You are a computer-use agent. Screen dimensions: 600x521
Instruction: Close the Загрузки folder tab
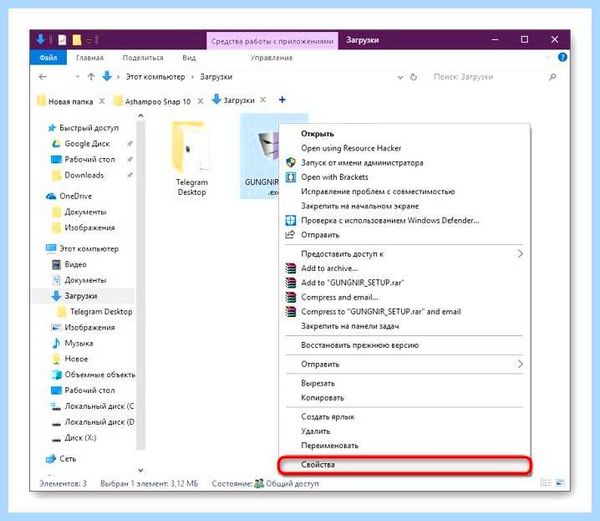click(x=263, y=100)
